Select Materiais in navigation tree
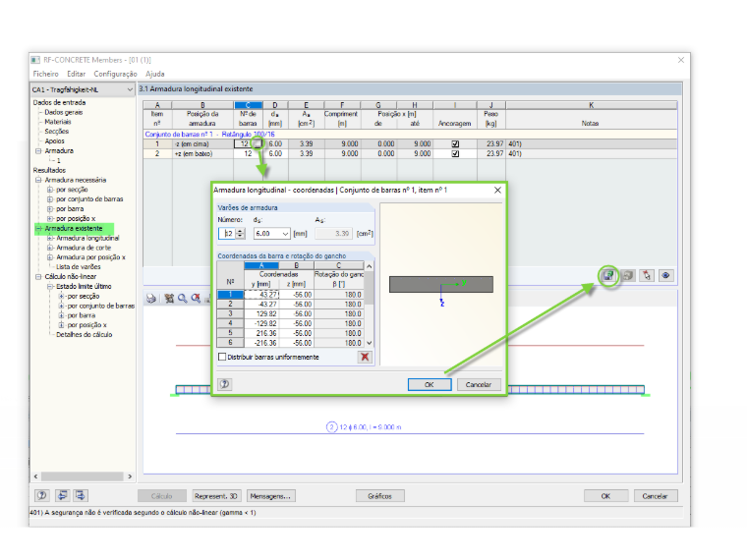 pos(58,122)
